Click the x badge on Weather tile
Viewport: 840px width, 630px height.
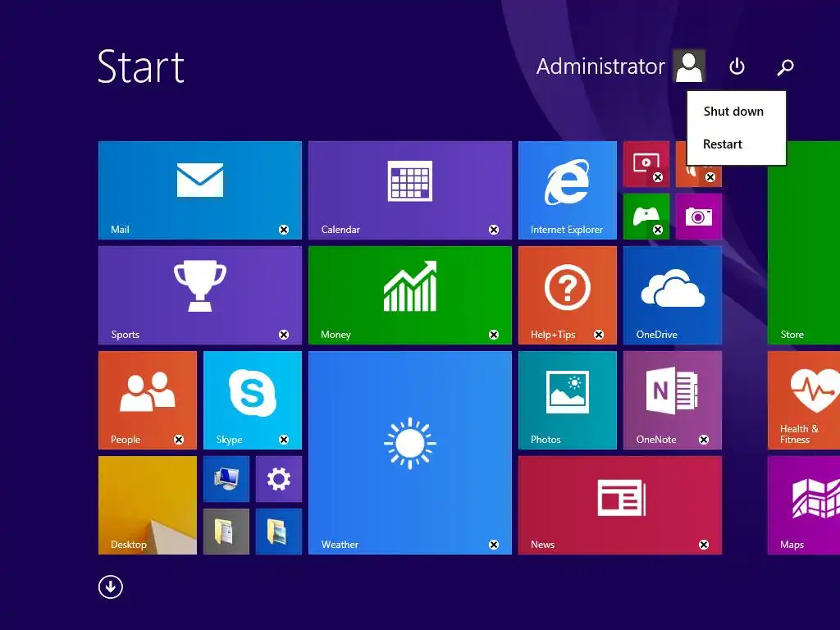pos(494,545)
